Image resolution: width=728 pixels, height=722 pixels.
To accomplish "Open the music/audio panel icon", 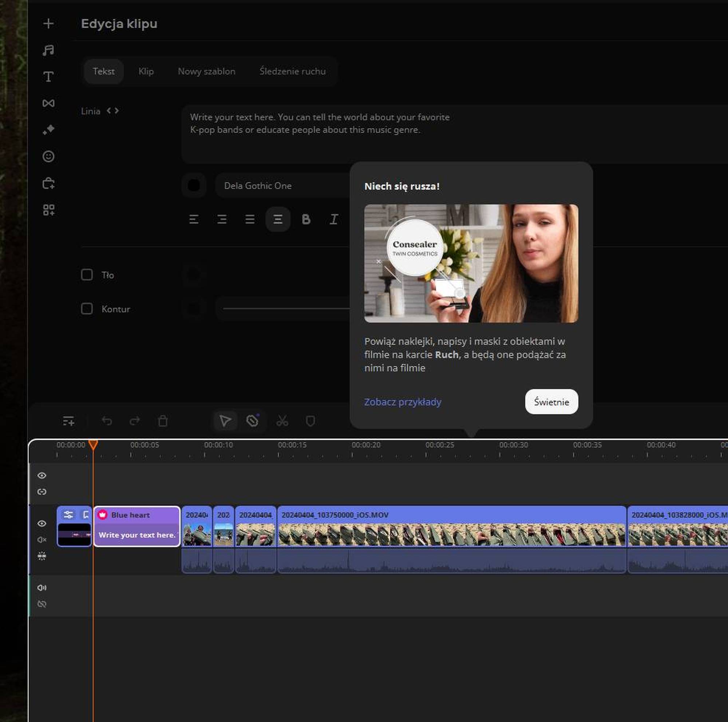I will [x=48, y=50].
